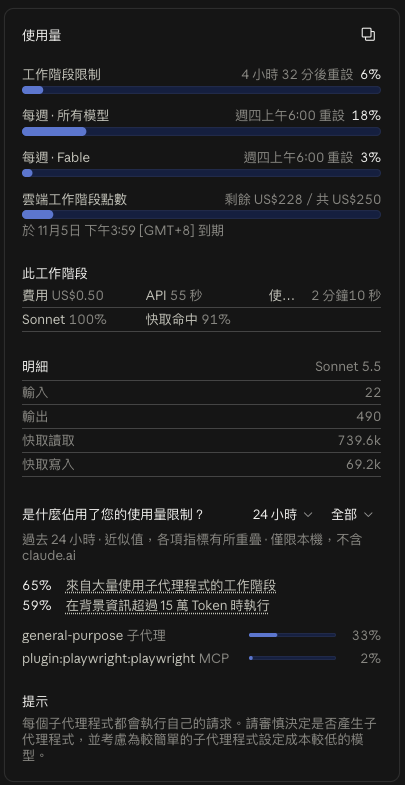Click the 剩餘 US$228 / 共 US$250 text
This screenshot has width=405, height=785.
[302, 200]
